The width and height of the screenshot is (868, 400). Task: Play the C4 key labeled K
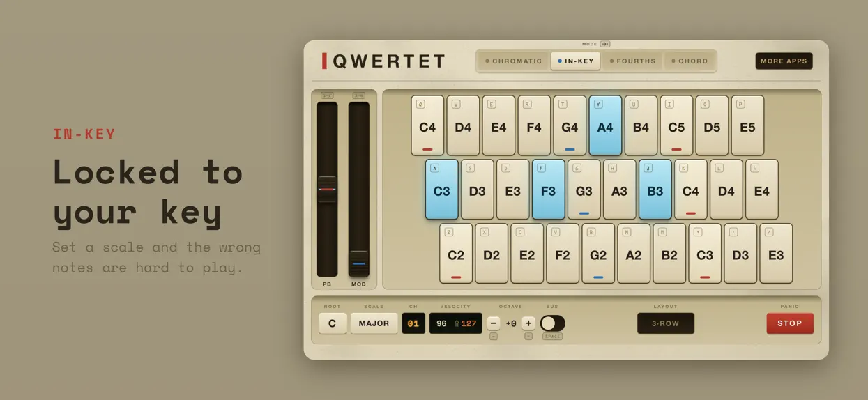pos(691,190)
